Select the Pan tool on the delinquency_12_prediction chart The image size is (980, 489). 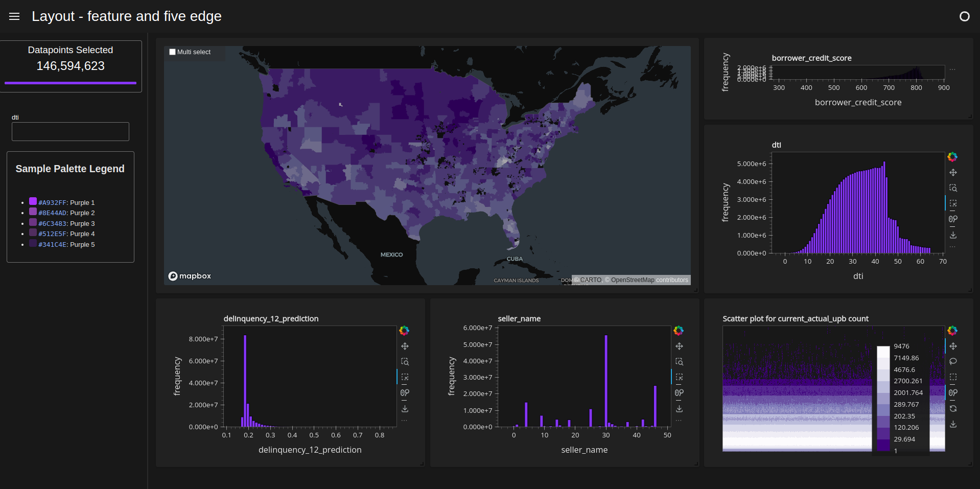click(405, 346)
